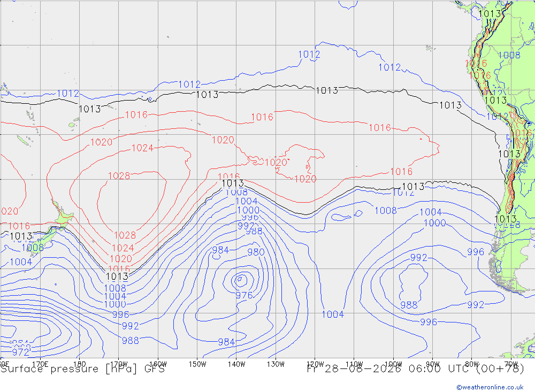This screenshot has width=535, height=392.
Task: Click the 980 isobar label
Action: point(256,252)
